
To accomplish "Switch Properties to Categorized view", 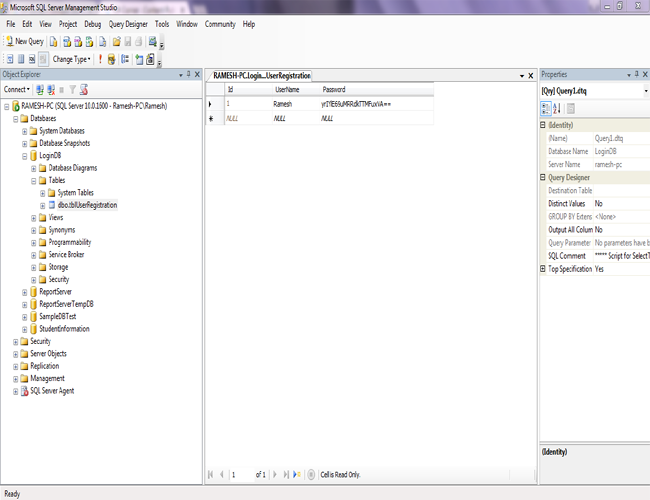I will click(546, 109).
